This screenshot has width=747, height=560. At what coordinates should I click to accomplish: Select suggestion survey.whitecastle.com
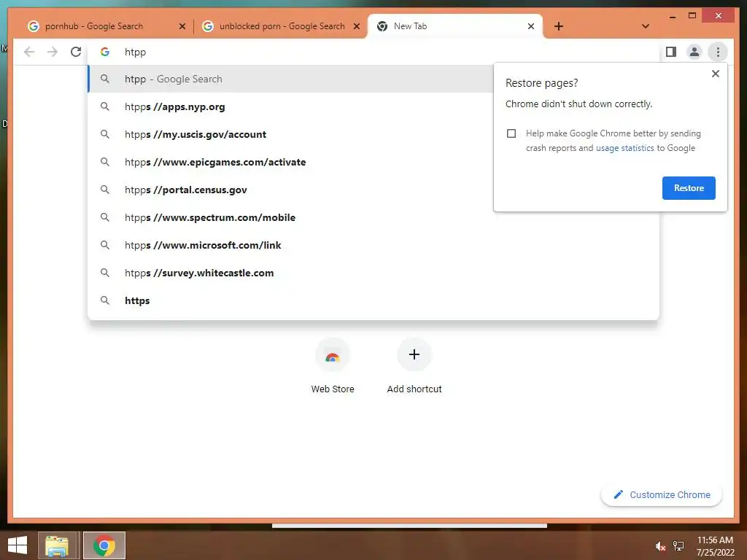point(373,273)
